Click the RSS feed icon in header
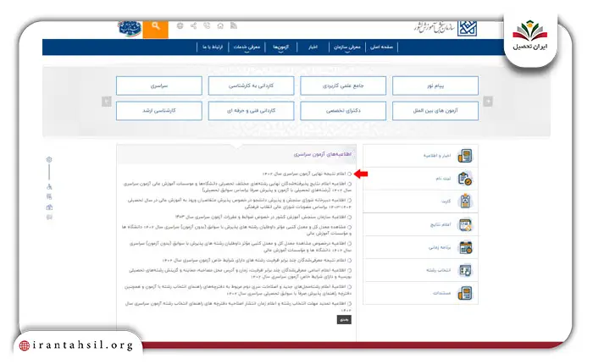593x364 pixels. tap(234, 25)
